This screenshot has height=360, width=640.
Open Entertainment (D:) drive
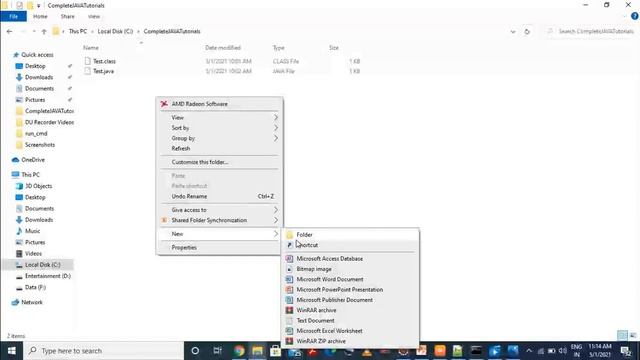pyautogui.click(x=48, y=276)
